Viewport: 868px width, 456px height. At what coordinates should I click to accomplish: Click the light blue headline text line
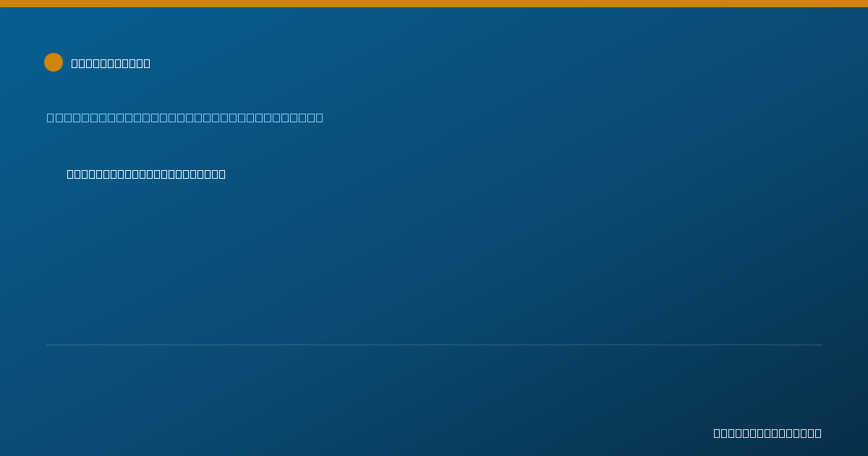(185, 117)
